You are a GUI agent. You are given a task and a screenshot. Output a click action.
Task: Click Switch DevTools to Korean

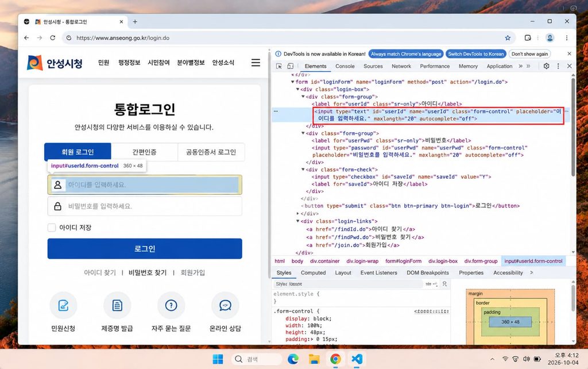[476, 54]
